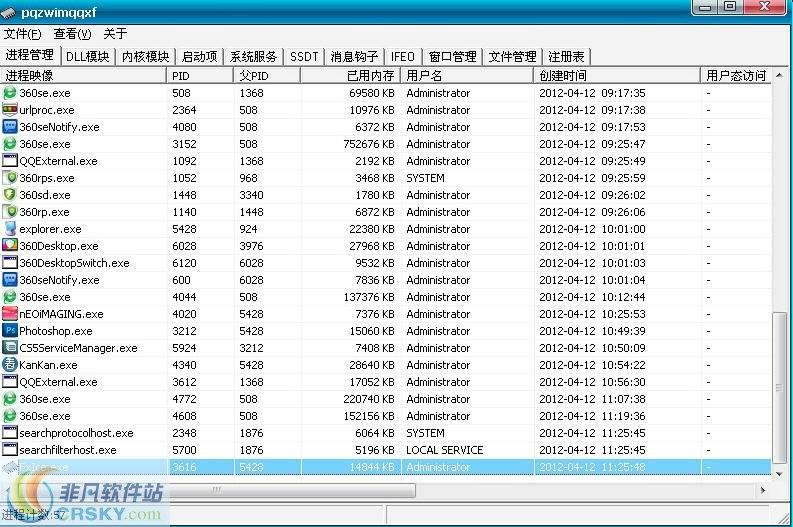Image resolution: width=793 pixels, height=527 pixels.
Task: Click the 360DesktopSwitch.exe window icon
Action: pos(10,262)
